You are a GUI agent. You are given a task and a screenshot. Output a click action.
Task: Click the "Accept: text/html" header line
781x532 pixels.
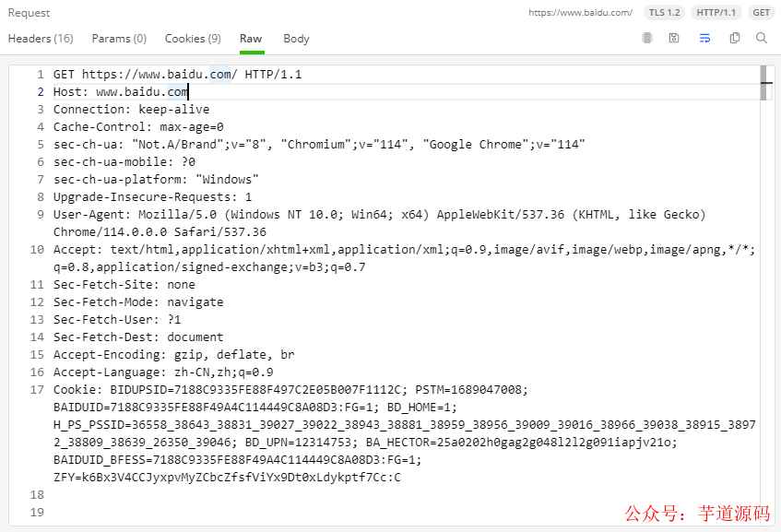tap(404, 249)
